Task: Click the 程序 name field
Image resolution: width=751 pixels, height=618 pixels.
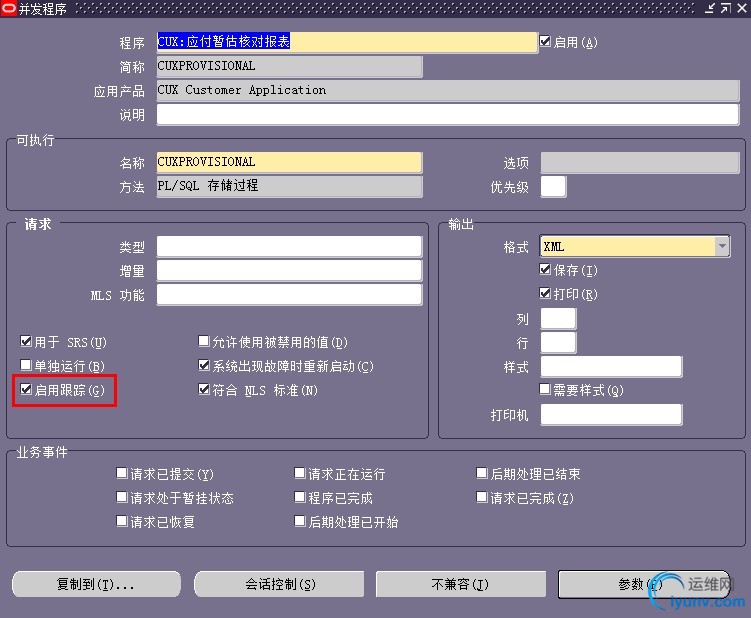Action: tap(347, 42)
